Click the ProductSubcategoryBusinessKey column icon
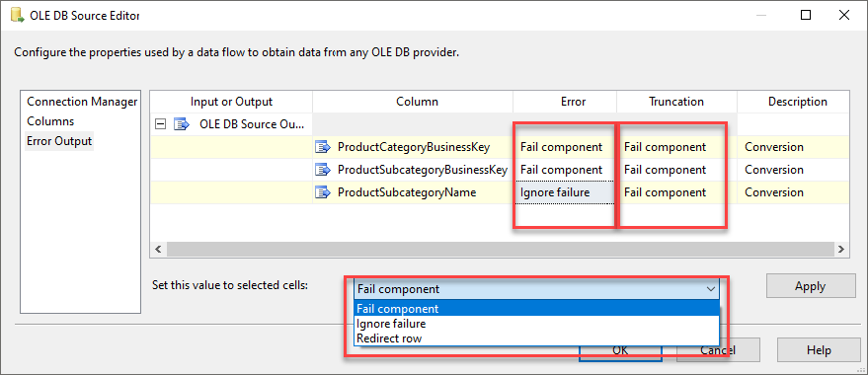Viewport: 868px width, 375px height. point(323,170)
